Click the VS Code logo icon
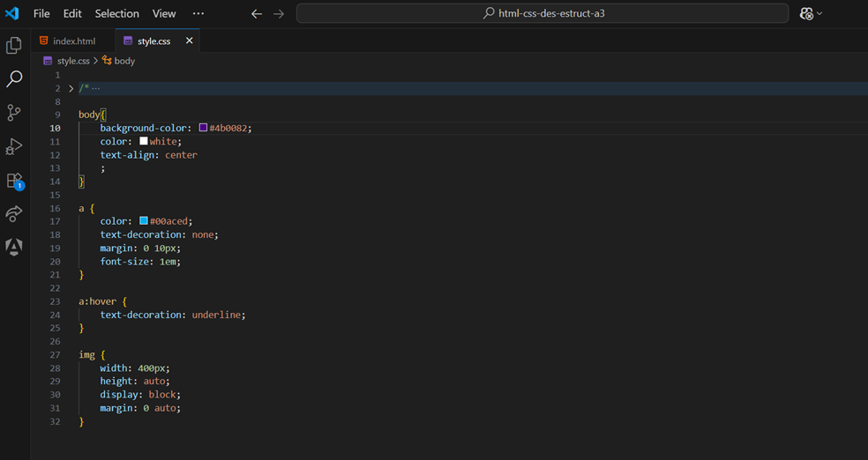The height and width of the screenshot is (460, 868). [x=12, y=13]
